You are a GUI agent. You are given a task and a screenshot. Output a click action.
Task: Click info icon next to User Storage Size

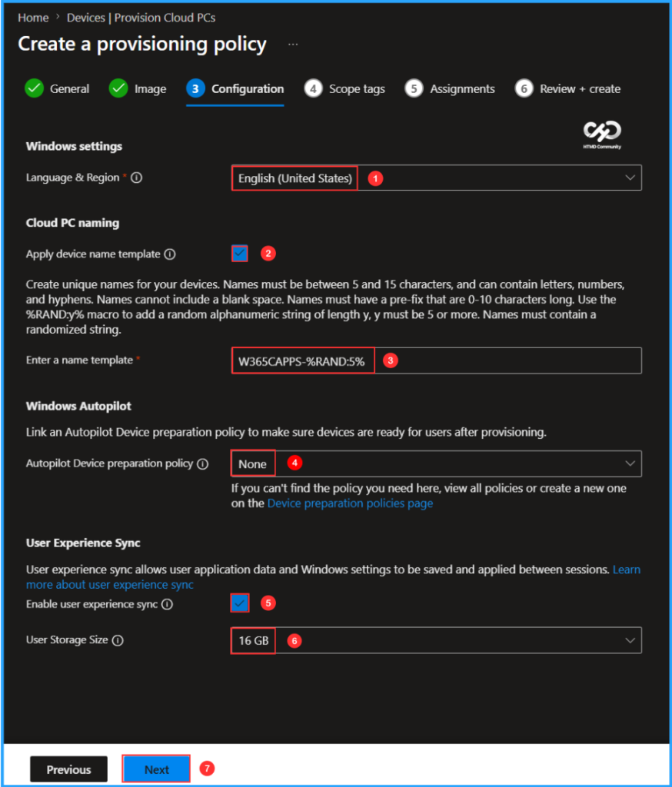(x=118, y=640)
